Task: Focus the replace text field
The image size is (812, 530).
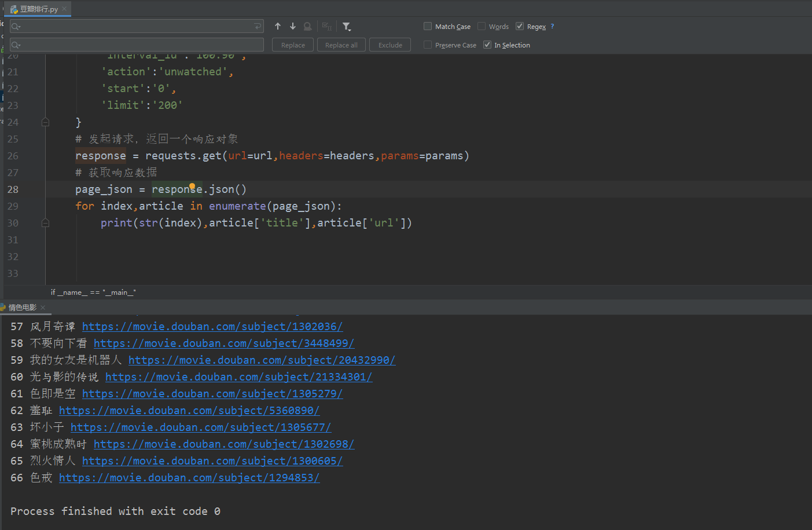Action: [137, 45]
